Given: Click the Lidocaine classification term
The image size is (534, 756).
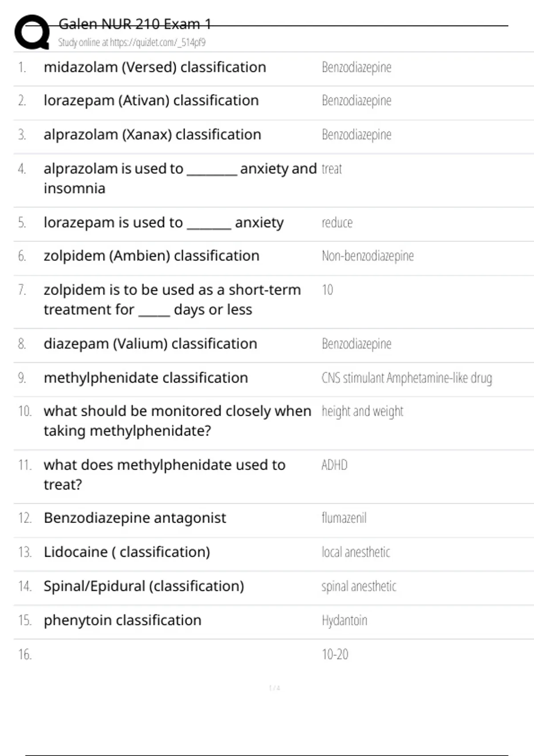Looking at the screenshot, I should tap(127, 552).
